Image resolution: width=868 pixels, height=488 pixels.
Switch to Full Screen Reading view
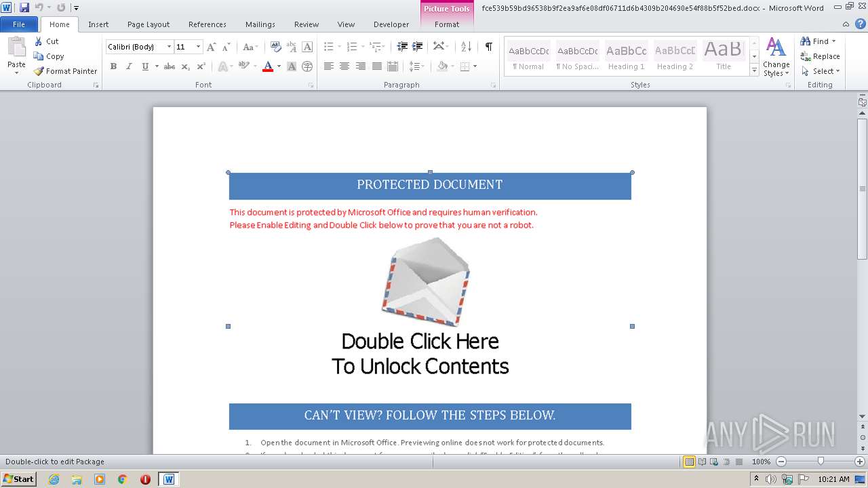point(702,462)
